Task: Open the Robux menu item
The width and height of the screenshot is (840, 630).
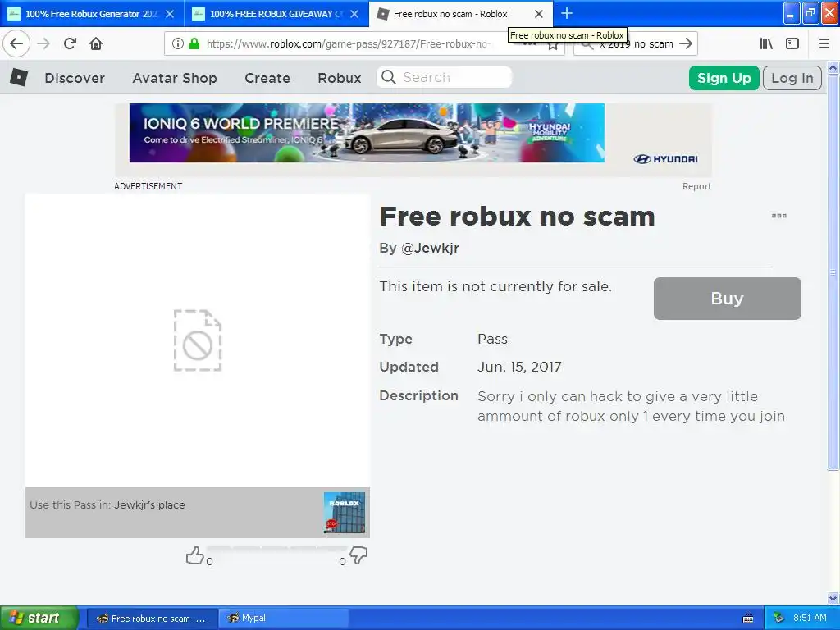Action: [339, 78]
